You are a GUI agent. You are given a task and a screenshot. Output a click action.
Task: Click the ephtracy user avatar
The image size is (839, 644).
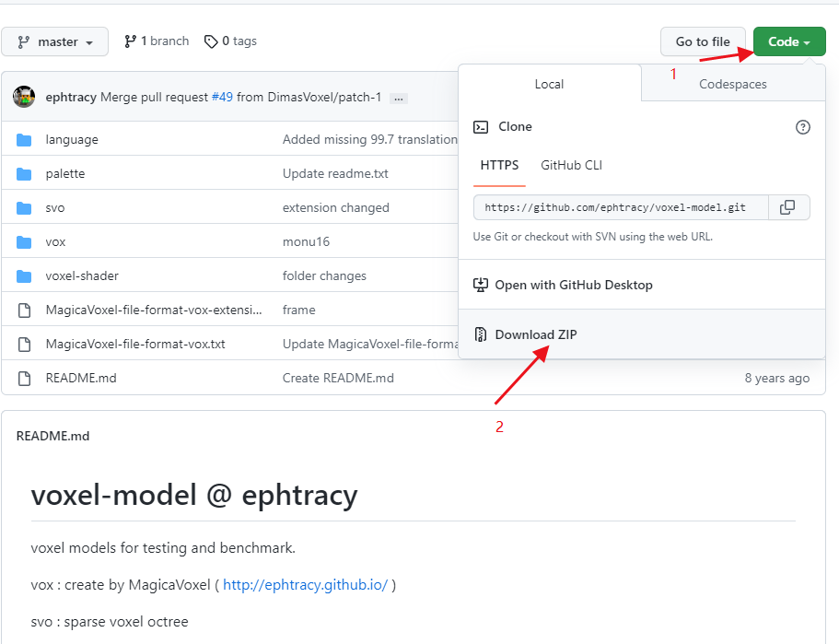(x=24, y=97)
